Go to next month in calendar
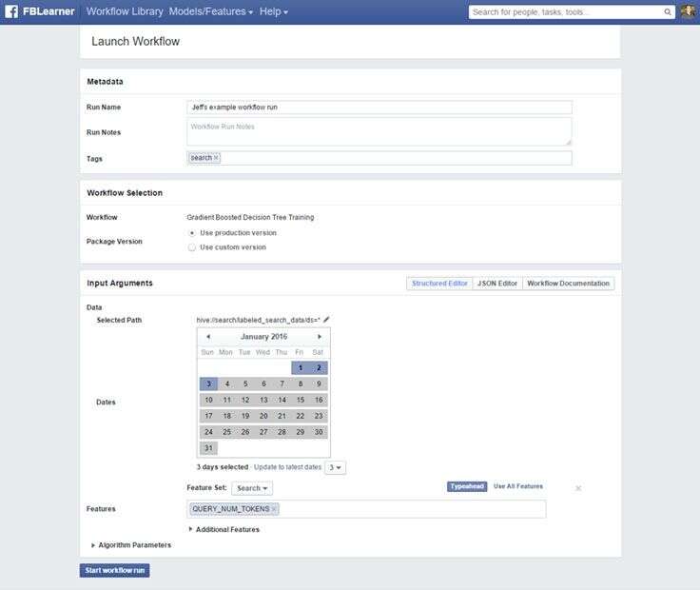The height and width of the screenshot is (590, 700). tap(320, 337)
